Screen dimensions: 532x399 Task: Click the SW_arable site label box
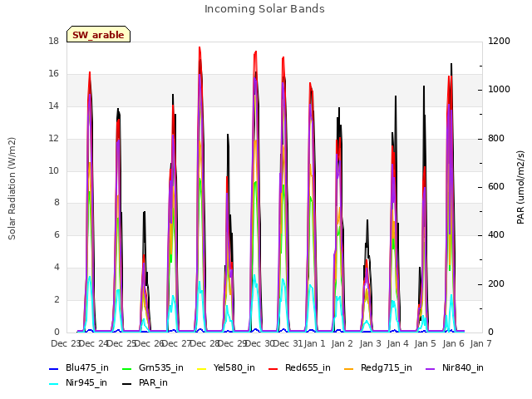[98, 34]
